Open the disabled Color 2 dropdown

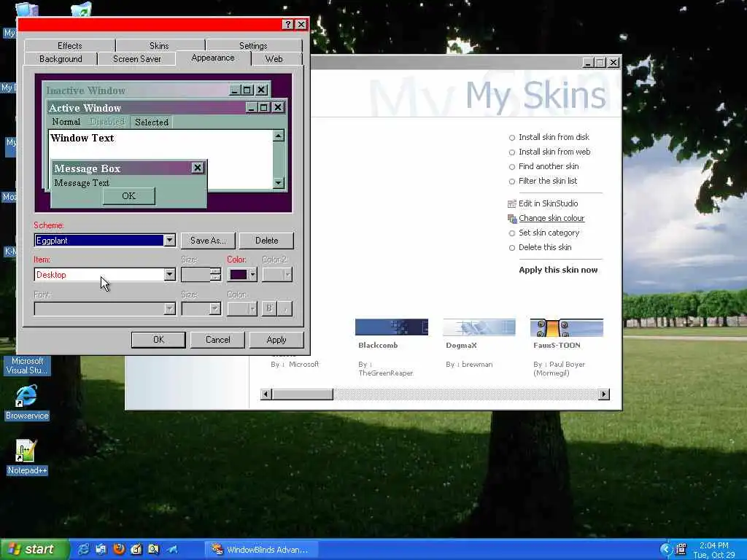276,275
